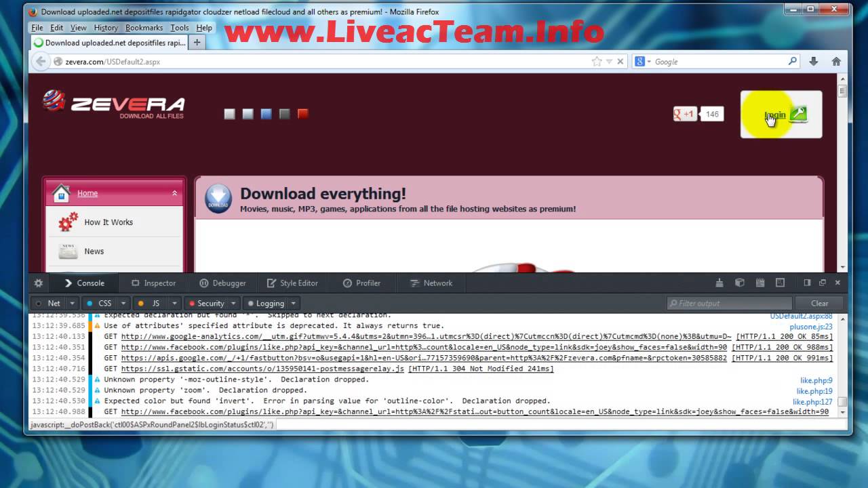Image resolution: width=868 pixels, height=488 pixels.
Task: Select the dark gray theme swatch
Action: tap(285, 114)
